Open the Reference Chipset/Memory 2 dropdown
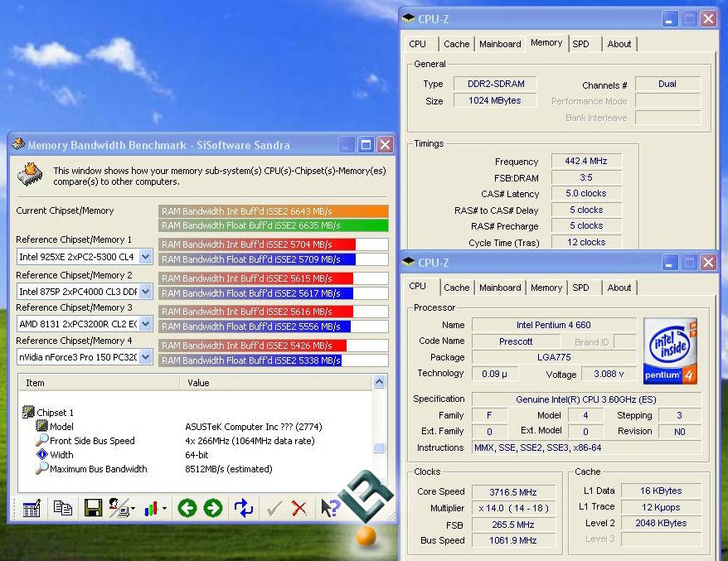The width and height of the screenshot is (728, 561). coord(146,291)
